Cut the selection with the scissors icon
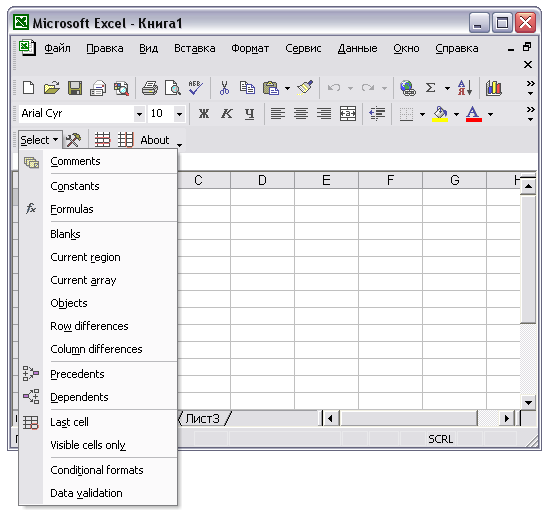This screenshot has width=546, height=512. click(x=225, y=88)
